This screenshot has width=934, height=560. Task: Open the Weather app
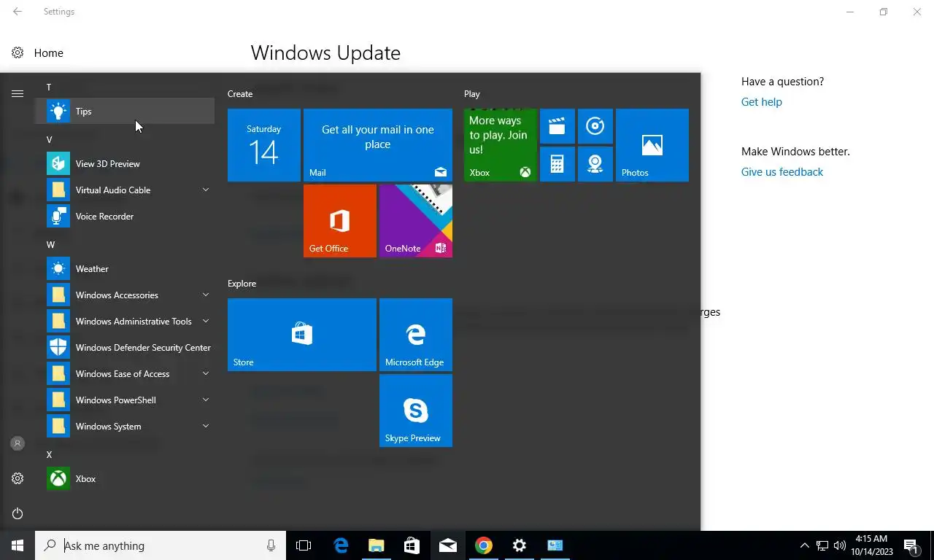click(125, 269)
